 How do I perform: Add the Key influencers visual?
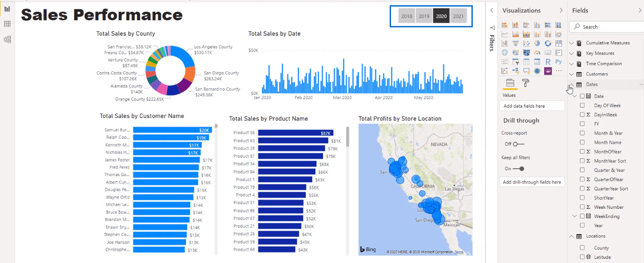click(x=505, y=71)
